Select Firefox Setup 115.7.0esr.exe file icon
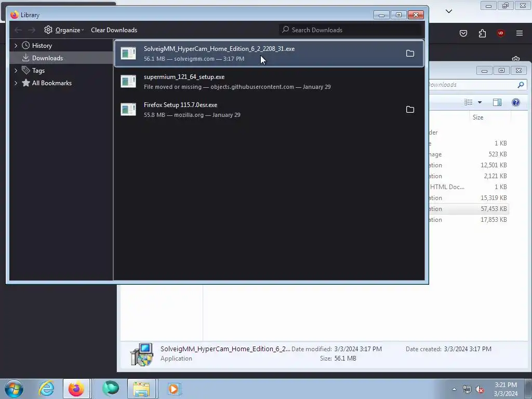Image resolution: width=532 pixels, height=399 pixels. click(128, 109)
